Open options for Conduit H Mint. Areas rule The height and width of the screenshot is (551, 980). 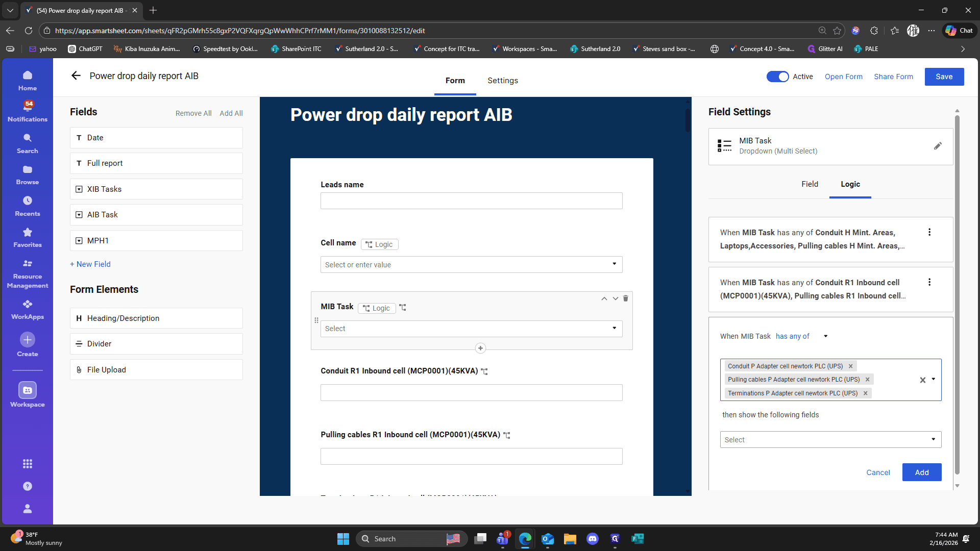(x=929, y=232)
